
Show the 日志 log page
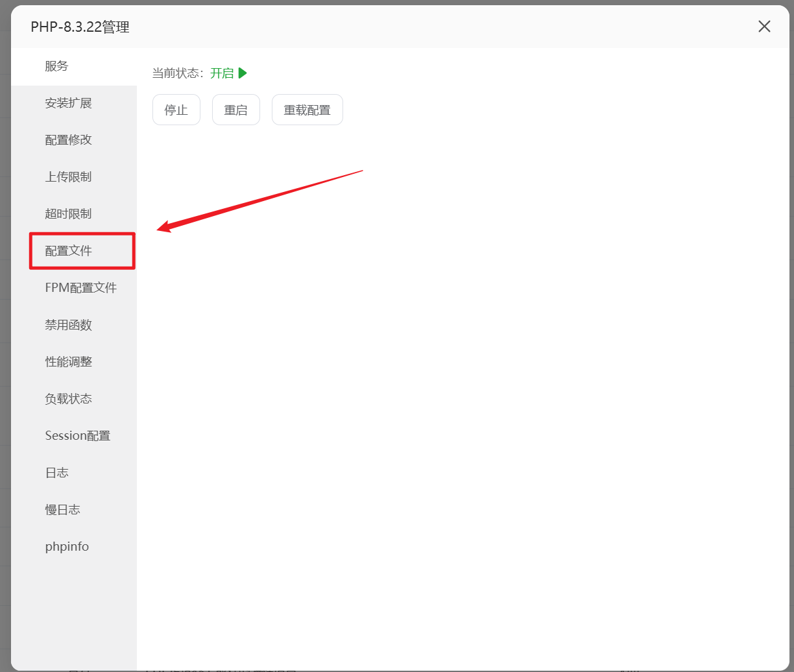coord(57,473)
